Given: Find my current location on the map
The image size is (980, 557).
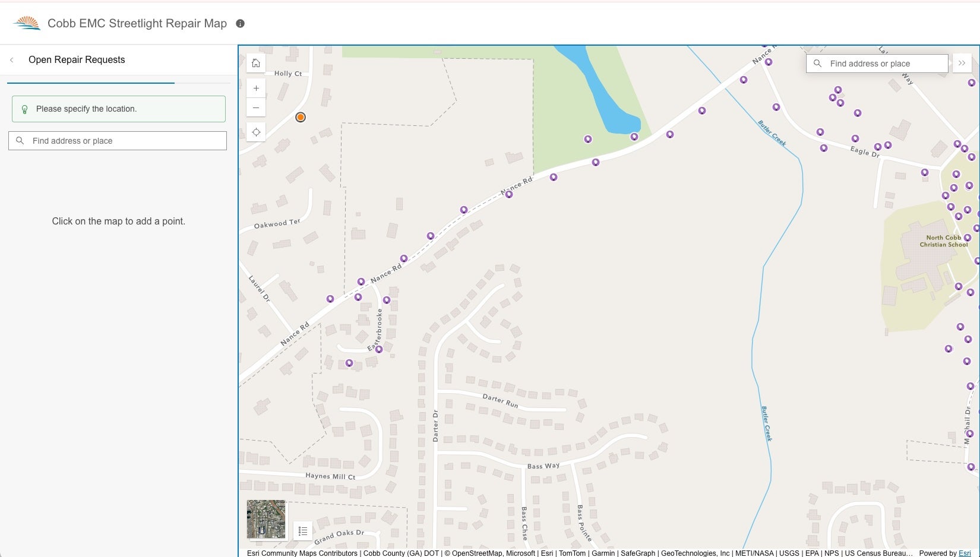Looking at the screenshot, I should (255, 132).
